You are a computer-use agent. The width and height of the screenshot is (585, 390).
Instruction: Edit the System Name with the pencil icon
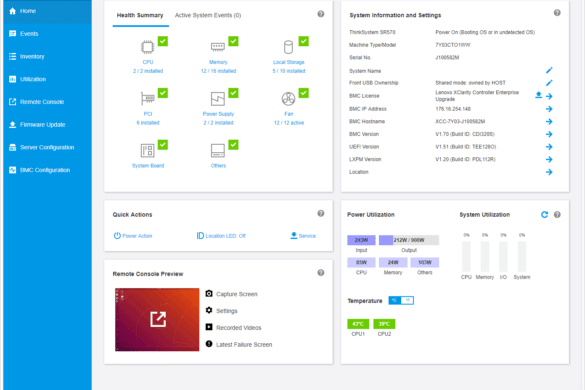(549, 71)
